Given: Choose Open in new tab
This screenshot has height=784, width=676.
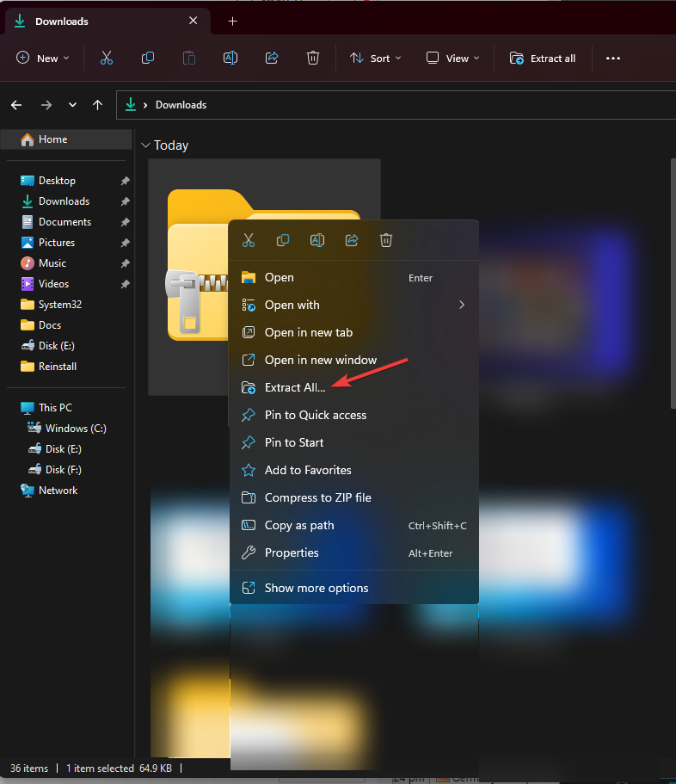Looking at the screenshot, I should point(353,332).
